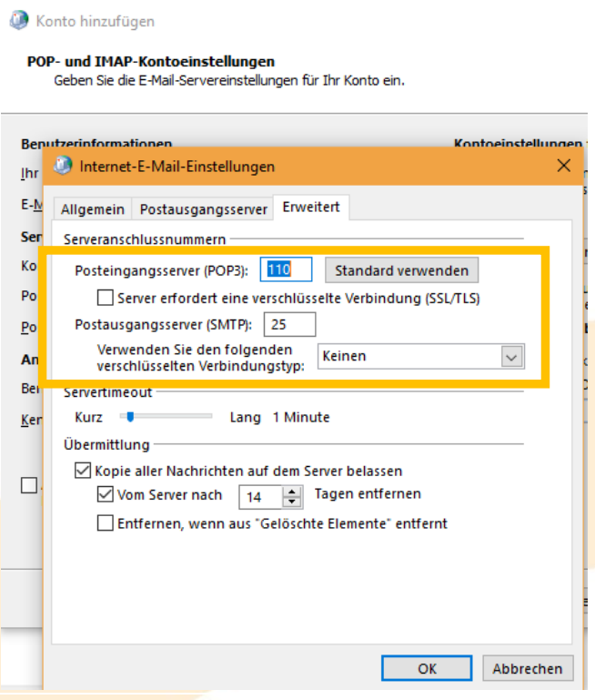Open the Postausgangsserver tab
595x700 pixels.
pyautogui.click(x=204, y=209)
